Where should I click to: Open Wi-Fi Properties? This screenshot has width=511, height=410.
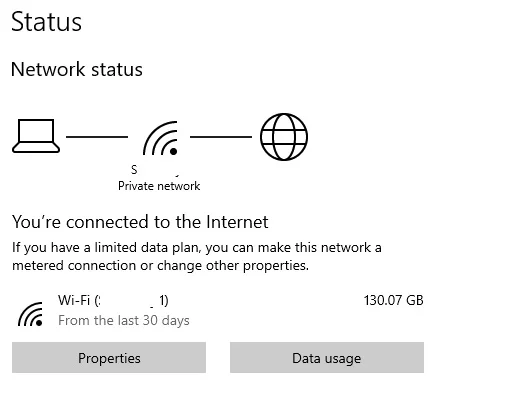point(109,358)
